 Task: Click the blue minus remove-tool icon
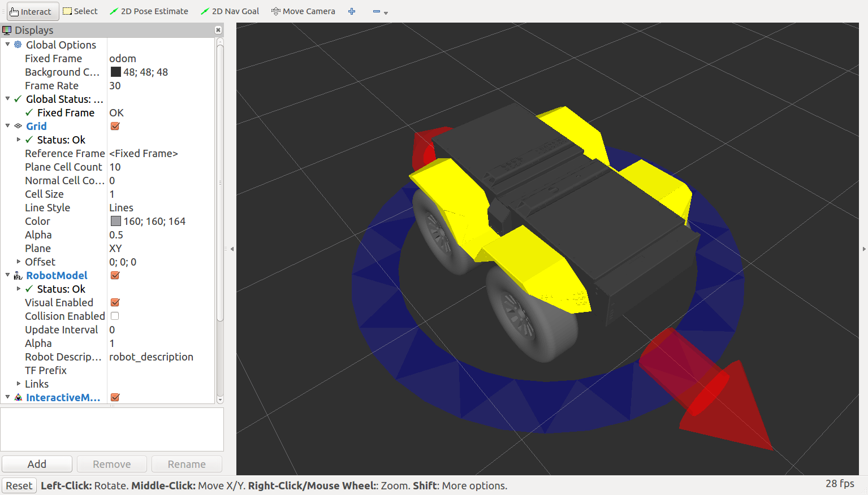(377, 11)
